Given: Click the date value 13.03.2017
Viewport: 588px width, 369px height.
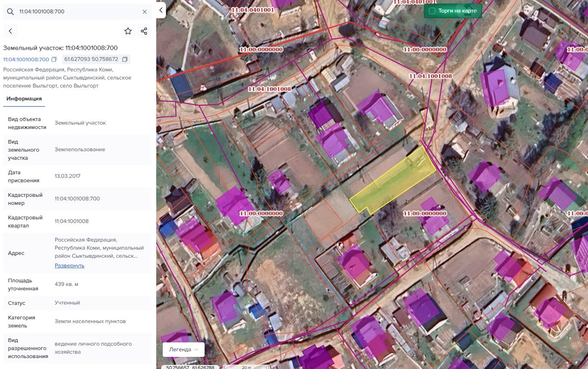Looking at the screenshot, I should click(x=68, y=176).
